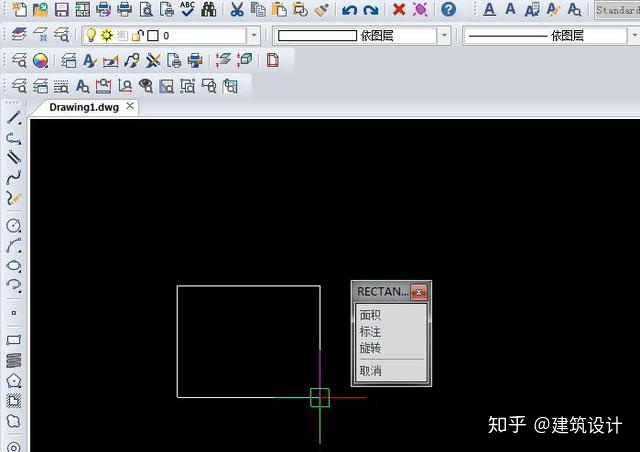Click the Print preview magnifier icon

[x=146, y=9]
